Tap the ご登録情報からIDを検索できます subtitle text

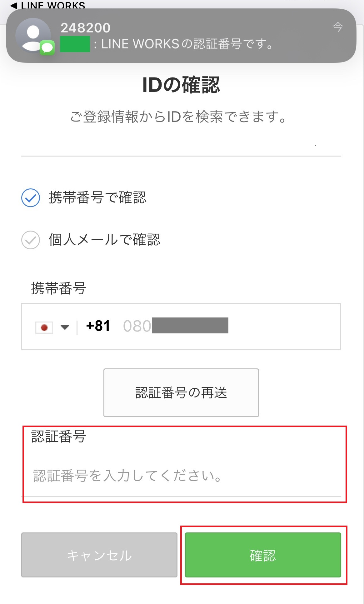(178, 117)
